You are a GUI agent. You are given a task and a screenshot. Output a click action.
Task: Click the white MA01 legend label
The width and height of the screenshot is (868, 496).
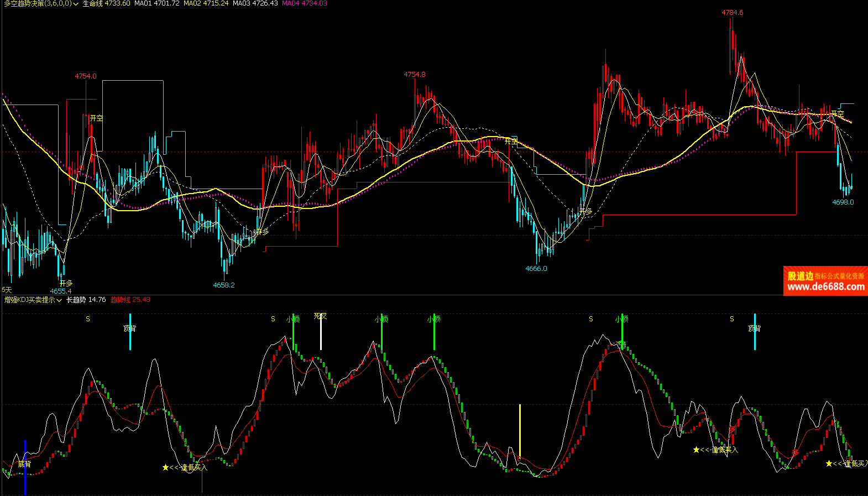[156, 3]
